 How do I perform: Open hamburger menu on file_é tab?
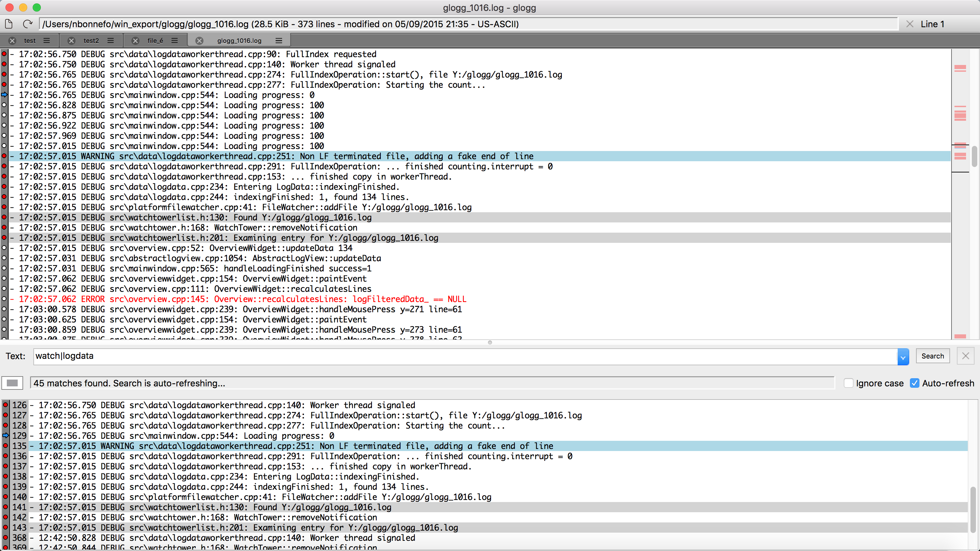click(175, 41)
